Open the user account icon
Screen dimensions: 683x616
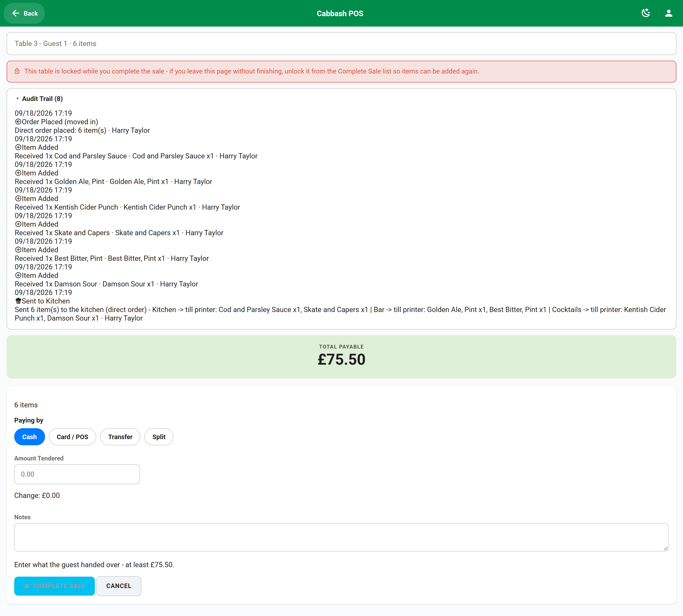click(669, 13)
